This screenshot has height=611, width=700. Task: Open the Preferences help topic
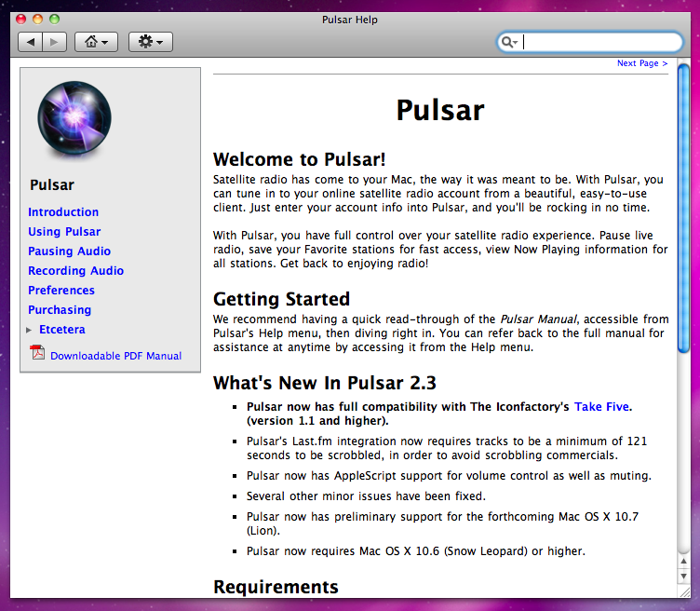(x=61, y=291)
